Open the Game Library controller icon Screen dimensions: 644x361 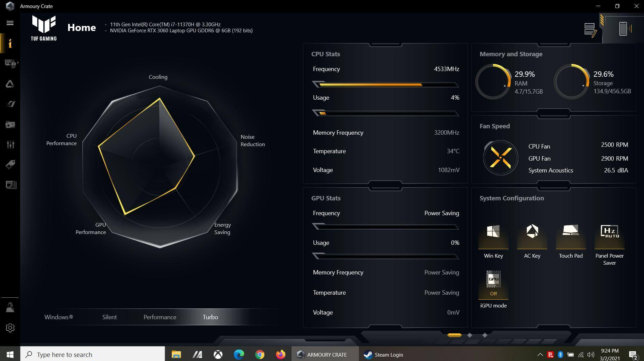tap(10, 125)
